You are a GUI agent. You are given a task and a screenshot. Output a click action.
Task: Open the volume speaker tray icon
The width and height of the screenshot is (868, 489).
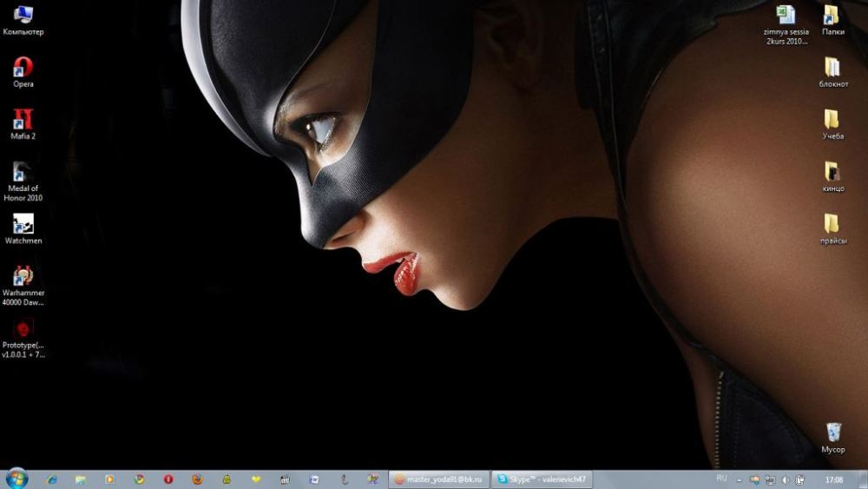point(785,479)
